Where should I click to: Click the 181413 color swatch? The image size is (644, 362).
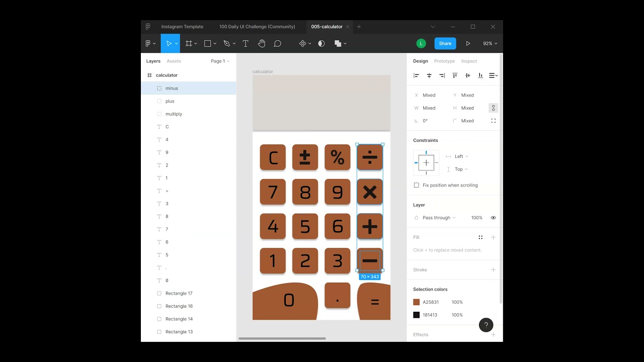click(x=416, y=315)
